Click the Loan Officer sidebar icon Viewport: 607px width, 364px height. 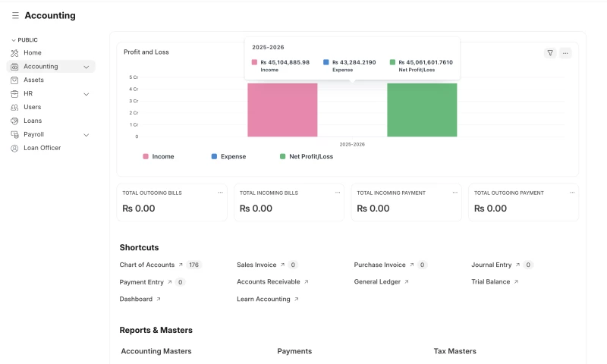(14, 148)
